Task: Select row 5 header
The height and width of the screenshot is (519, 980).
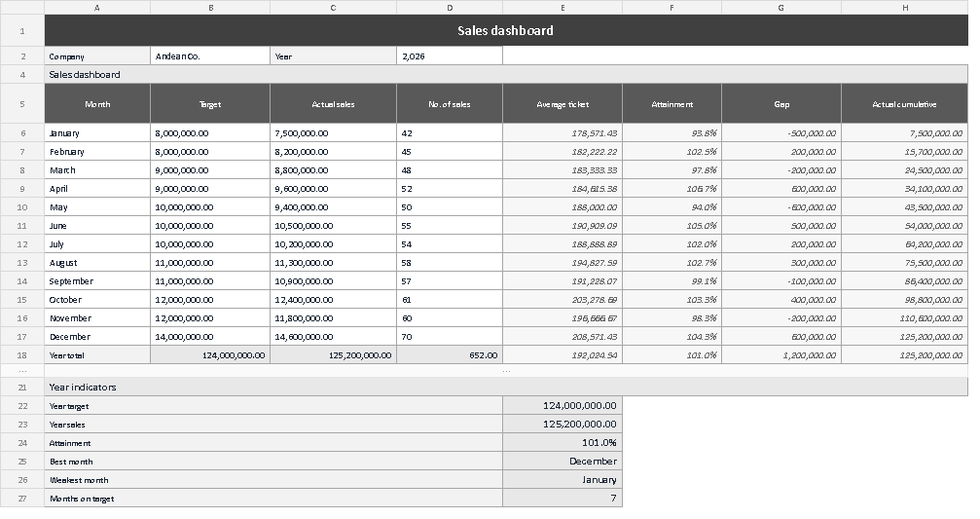Action: coord(22,104)
